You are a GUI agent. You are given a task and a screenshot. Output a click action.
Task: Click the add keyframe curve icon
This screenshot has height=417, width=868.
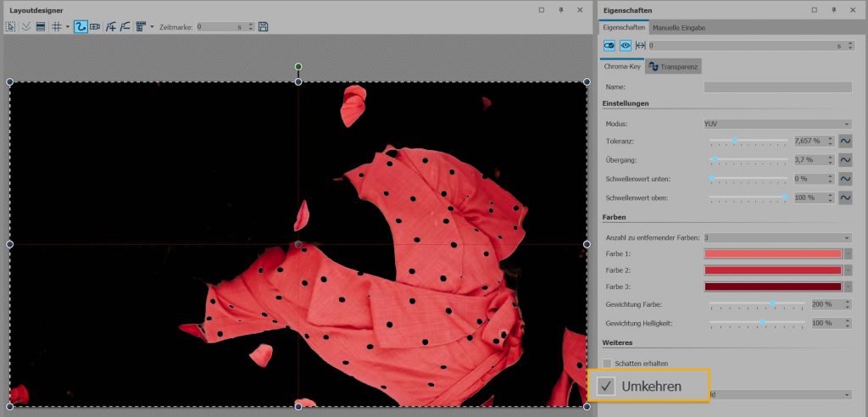pyautogui.click(x=111, y=27)
